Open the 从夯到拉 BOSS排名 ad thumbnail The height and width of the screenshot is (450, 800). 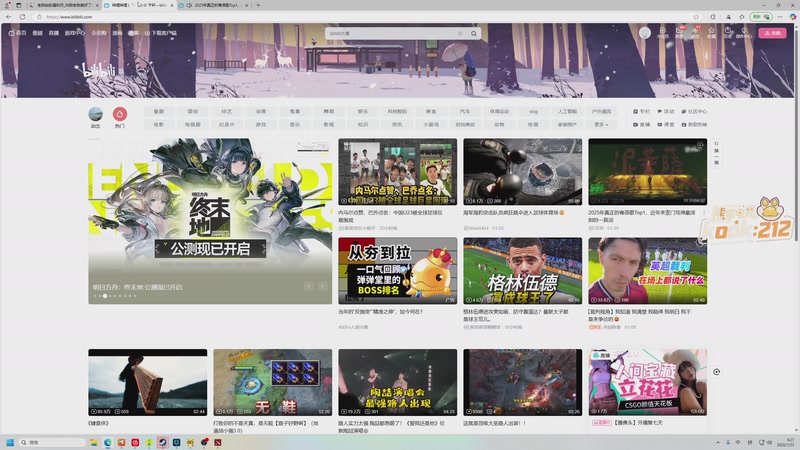coord(397,271)
